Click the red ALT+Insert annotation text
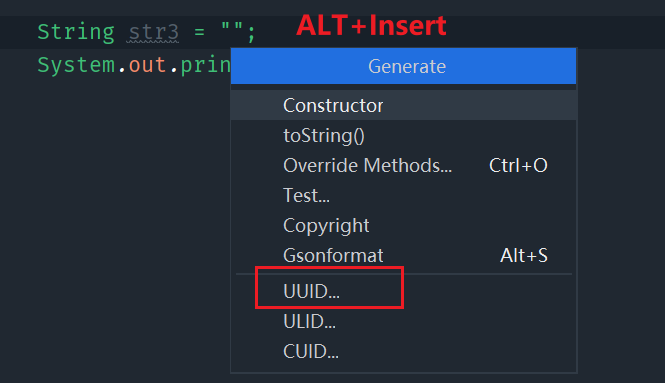Viewport: 665px width, 383px height. 371,25
